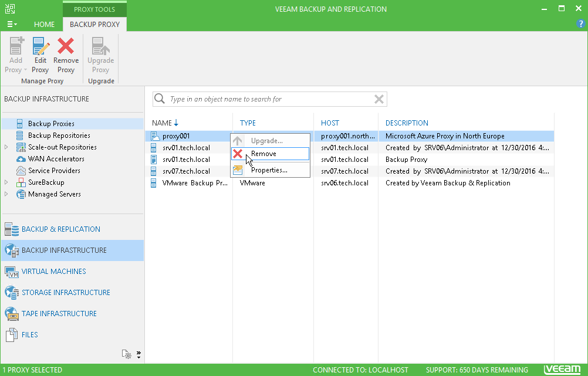Click the srv06.tech.local host cell
The image size is (588, 376).
tap(344, 183)
